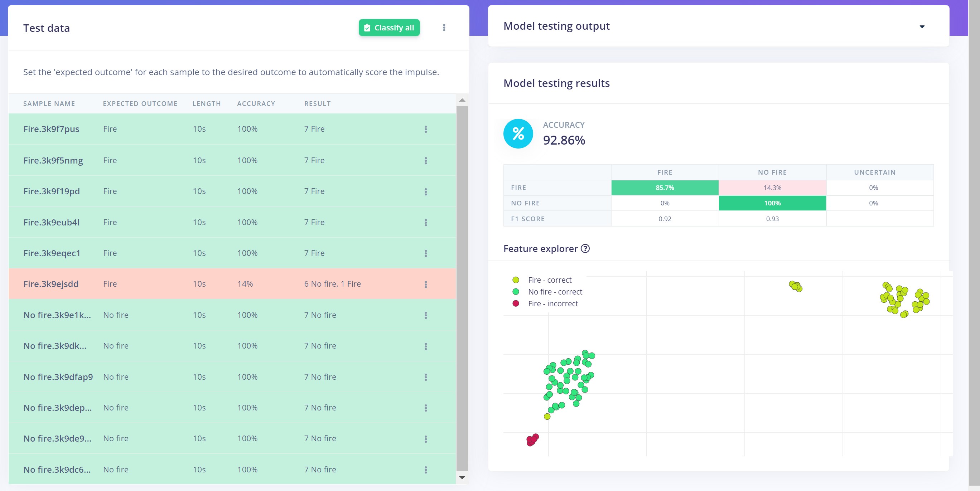Open the options menu for No fire.3k9dep...
Viewport: 980px width, 491px height.
pyautogui.click(x=426, y=408)
